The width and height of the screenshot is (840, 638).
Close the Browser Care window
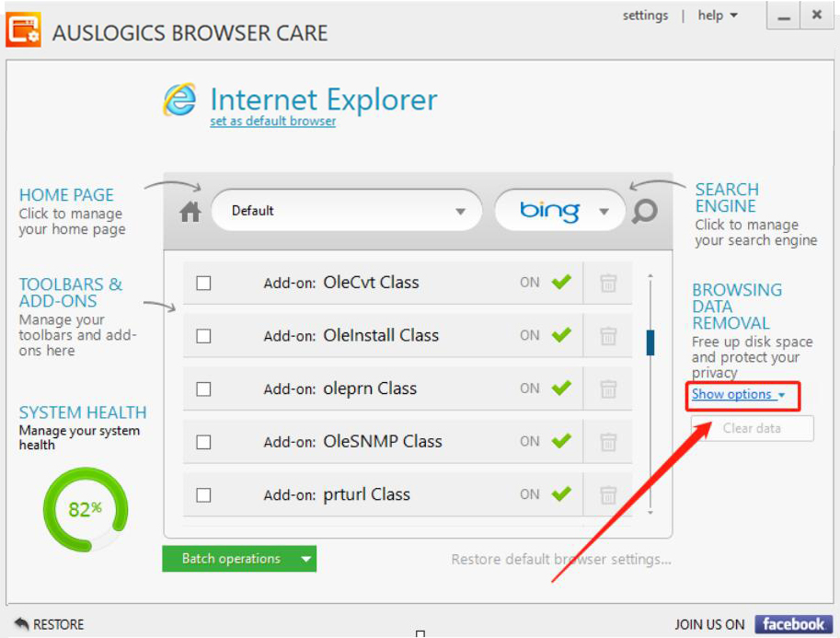[x=816, y=15]
